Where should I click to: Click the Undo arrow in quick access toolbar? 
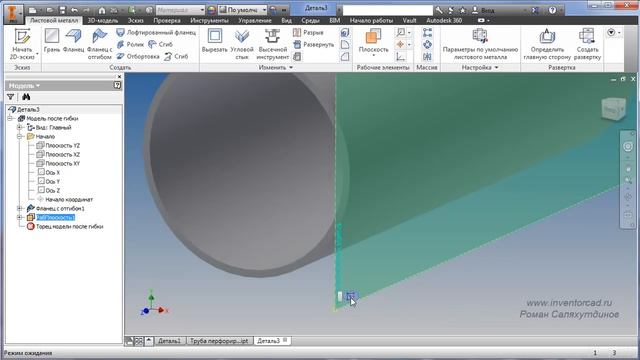coord(74,9)
